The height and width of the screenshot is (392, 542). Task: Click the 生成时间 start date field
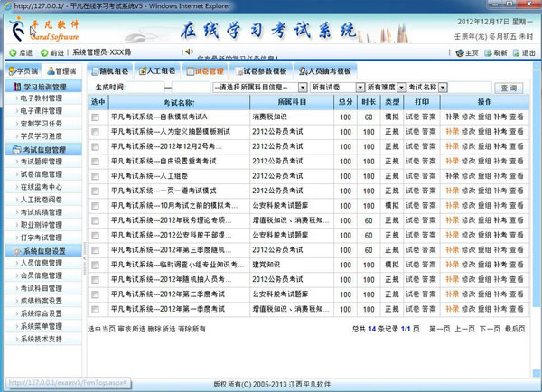[145, 88]
